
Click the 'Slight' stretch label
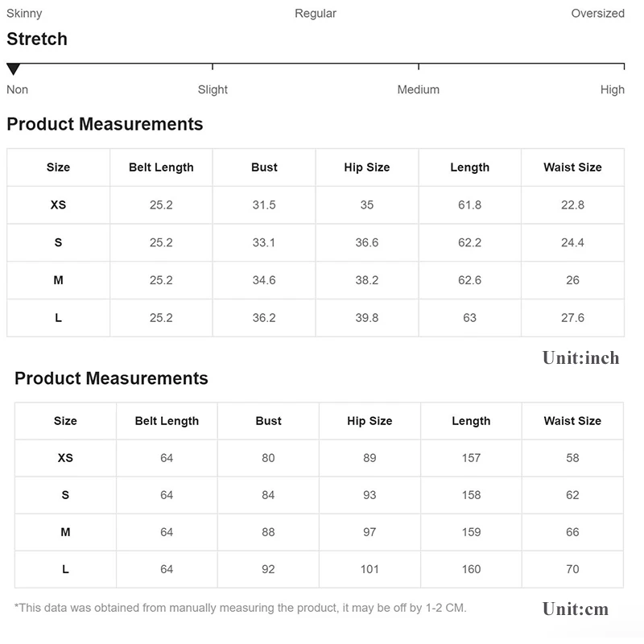point(213,89)
